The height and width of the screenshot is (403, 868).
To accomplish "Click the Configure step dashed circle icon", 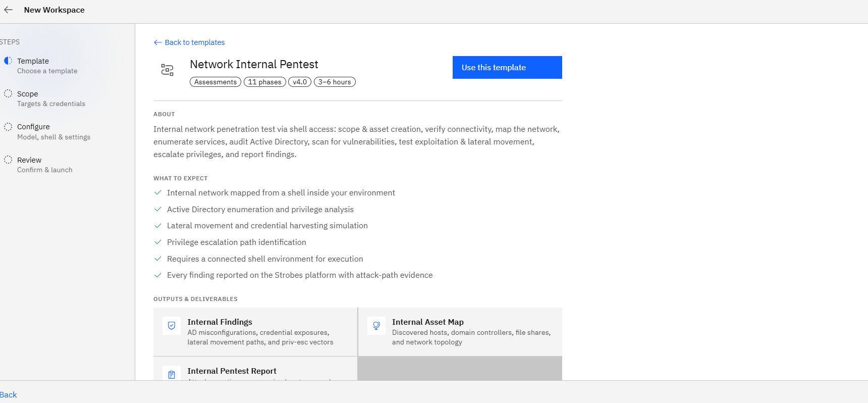I will click(x=8, y=127).
